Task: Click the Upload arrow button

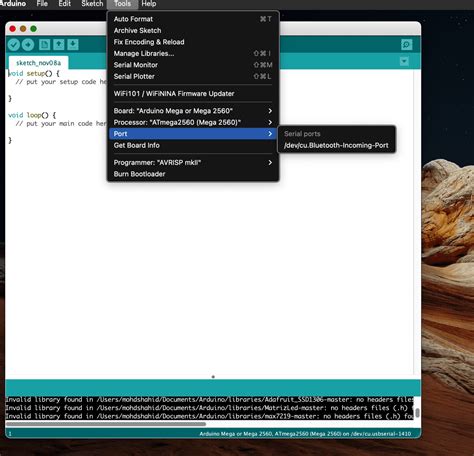Action: pos(28,45)
